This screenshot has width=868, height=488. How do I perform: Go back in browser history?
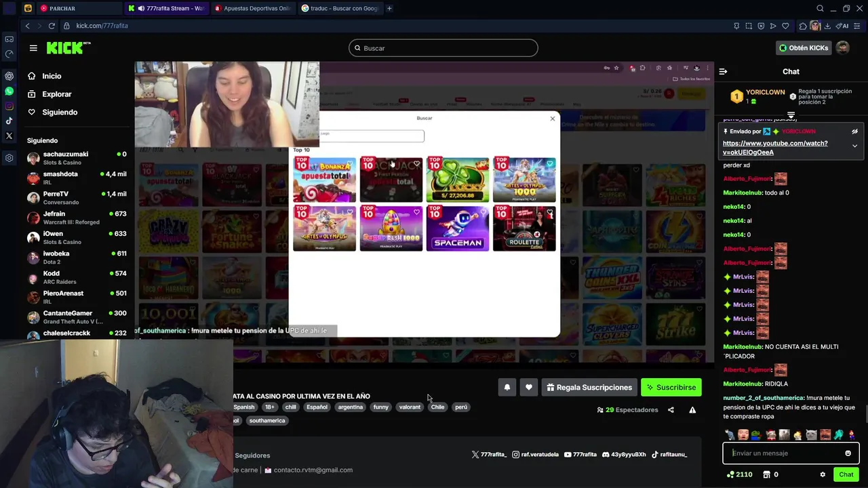(x=27, y=26)
